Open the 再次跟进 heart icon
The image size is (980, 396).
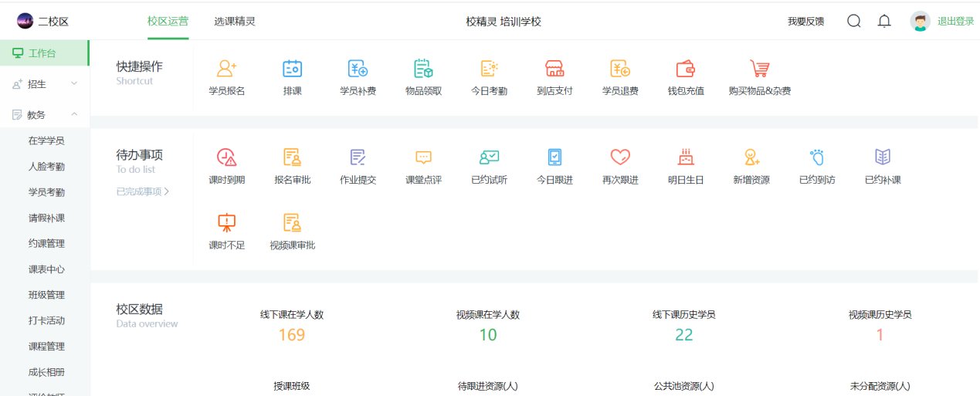(620, 157)
